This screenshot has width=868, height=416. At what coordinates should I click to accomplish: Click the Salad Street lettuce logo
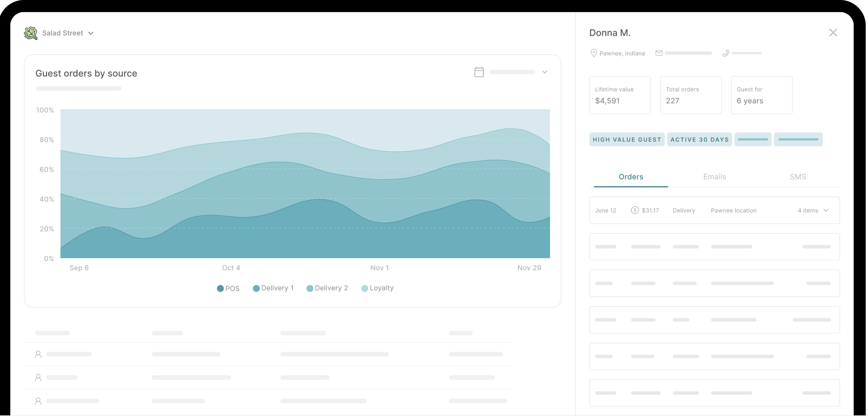[x=31, y=33]
